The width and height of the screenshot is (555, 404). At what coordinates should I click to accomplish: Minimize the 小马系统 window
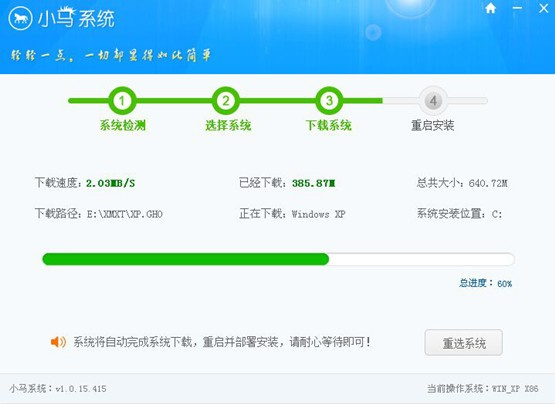(517, 8)
